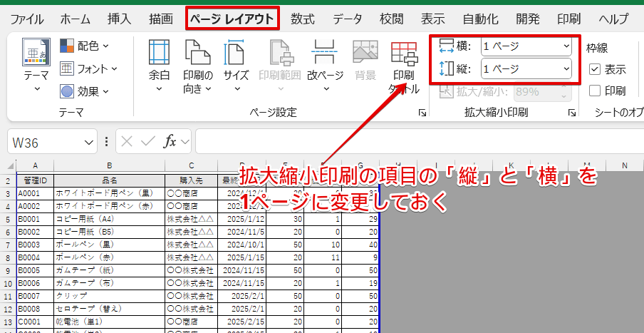This screenshot has width=644, height=333.
Task: Select row 5 header
Action: (9, 219)
